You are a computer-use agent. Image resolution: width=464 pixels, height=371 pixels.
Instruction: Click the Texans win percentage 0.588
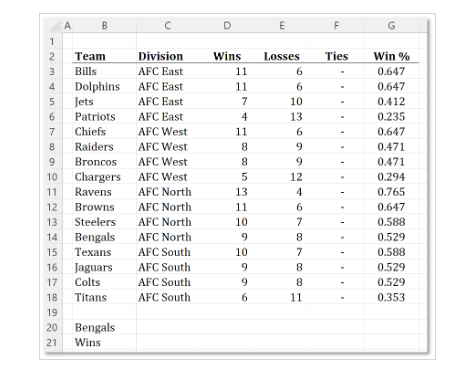(x=391, y=252)
